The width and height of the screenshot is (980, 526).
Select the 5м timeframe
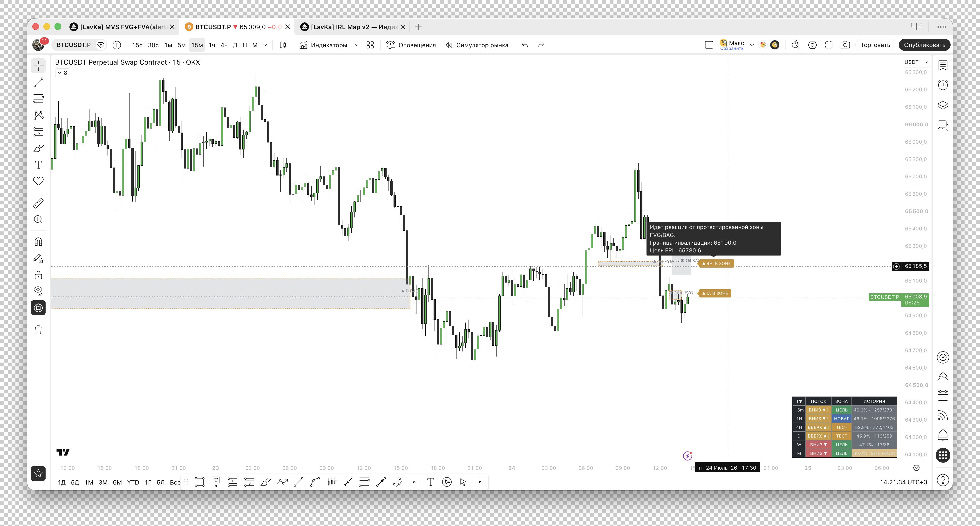[x=182, y=45]
